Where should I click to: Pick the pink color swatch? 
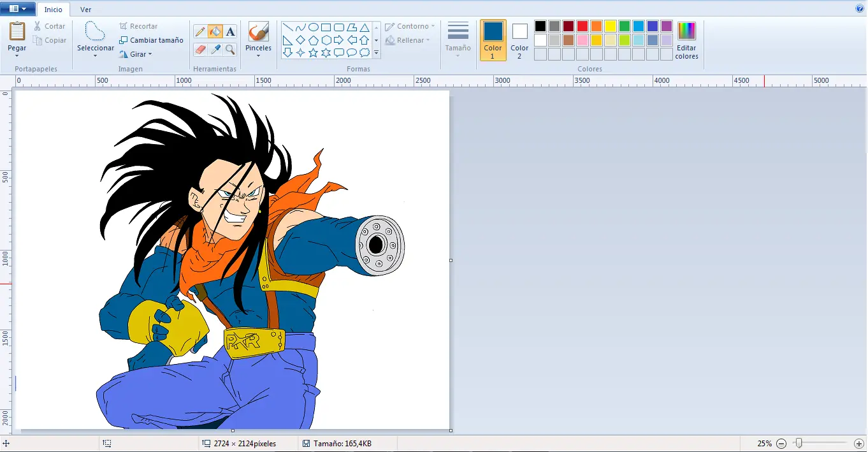click(582, 40)
